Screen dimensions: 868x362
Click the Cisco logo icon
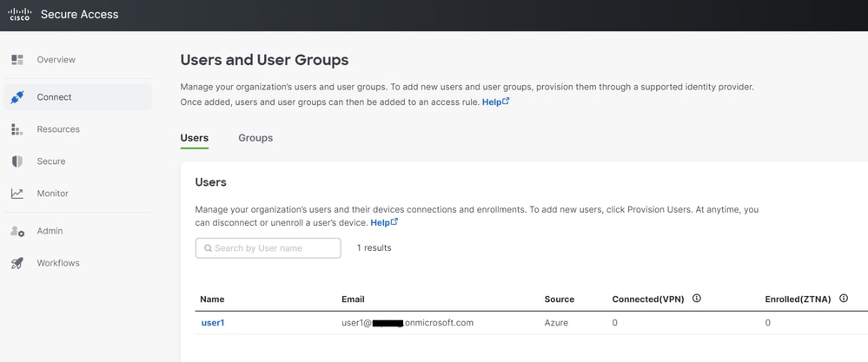pyautogui.click(x=19, y=15)
